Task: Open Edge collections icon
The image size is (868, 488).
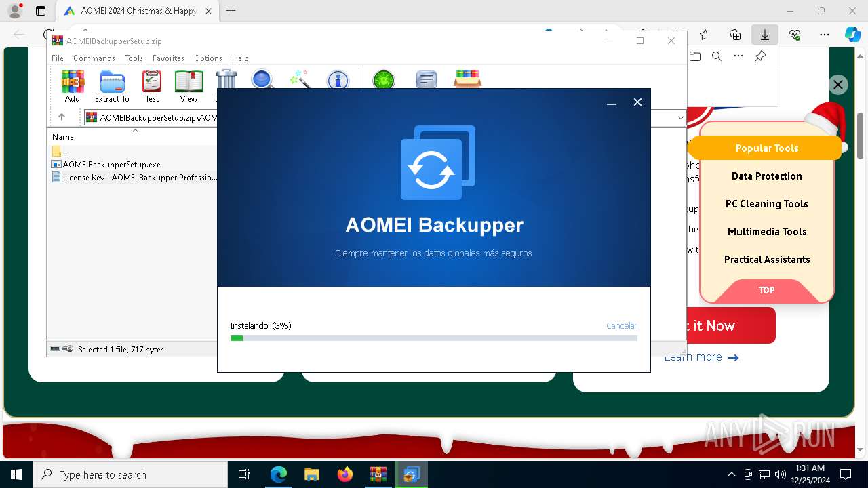Action: 735,35
